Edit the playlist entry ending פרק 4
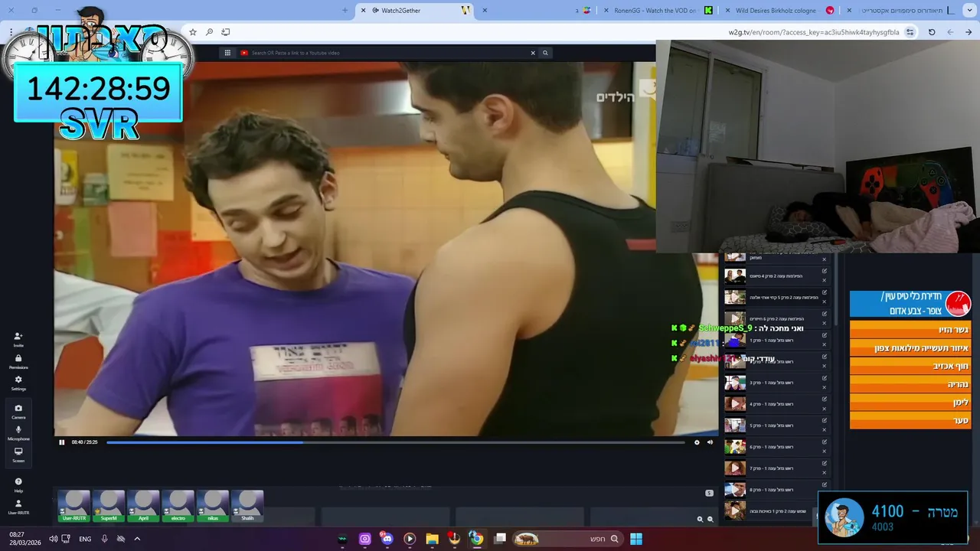Viewport: 980px width, 551px height. point(825,399)
